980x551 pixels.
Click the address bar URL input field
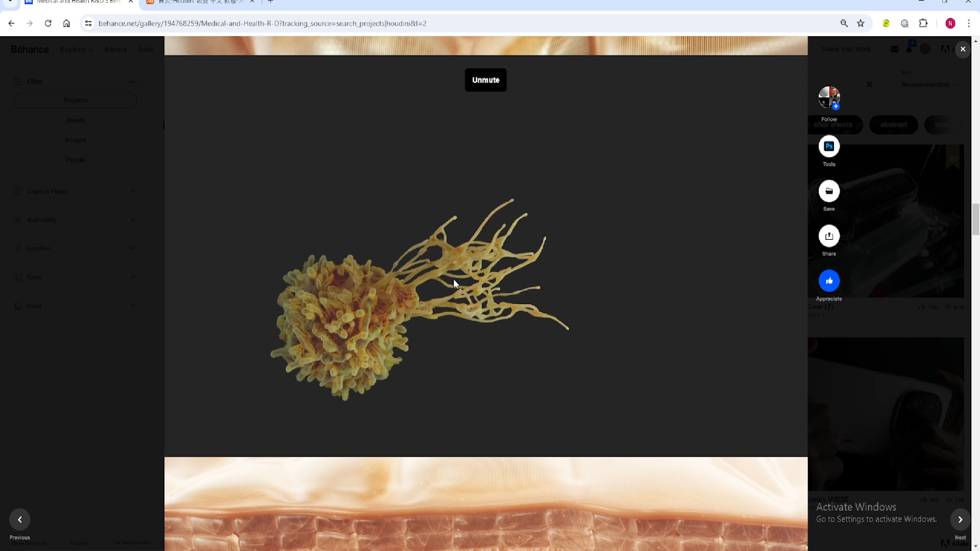[261, 23]
